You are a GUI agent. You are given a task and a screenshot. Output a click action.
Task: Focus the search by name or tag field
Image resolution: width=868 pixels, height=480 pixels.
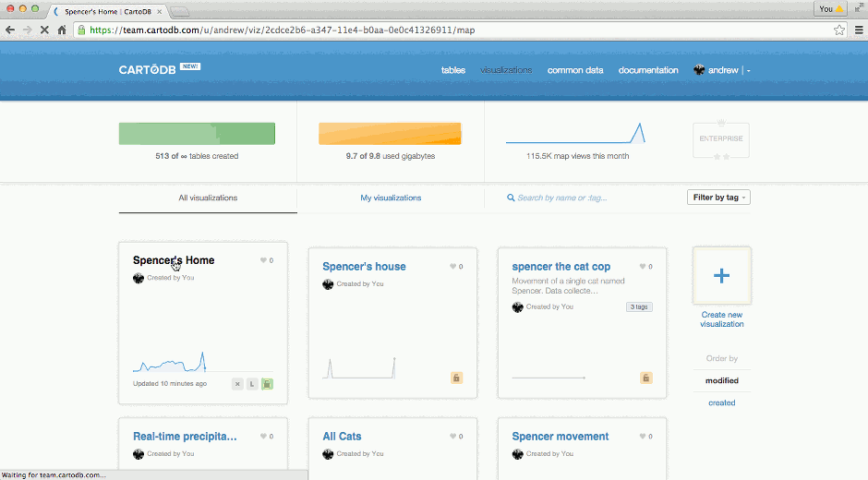click(561, 198)
